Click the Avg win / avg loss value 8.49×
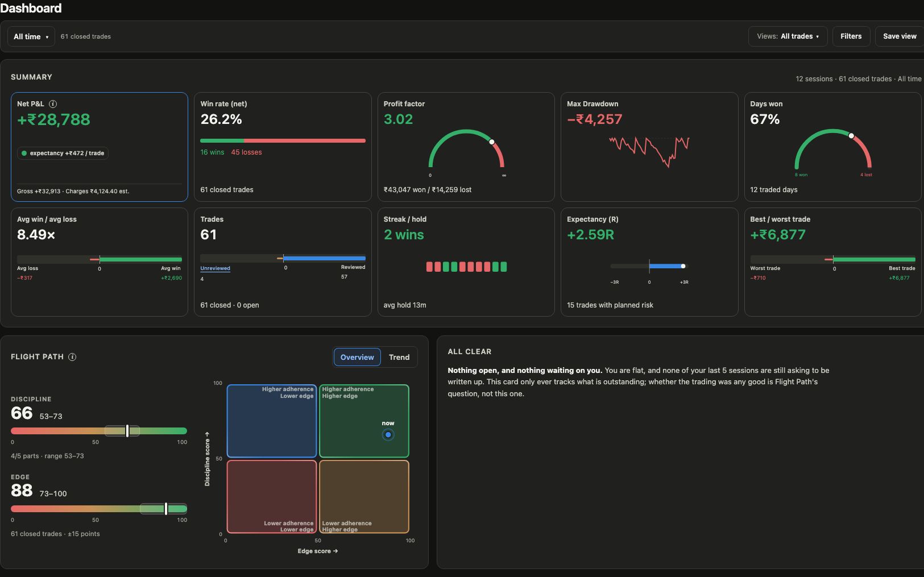Viewport: 924px width, 577px height. click(x=36, y=235)
